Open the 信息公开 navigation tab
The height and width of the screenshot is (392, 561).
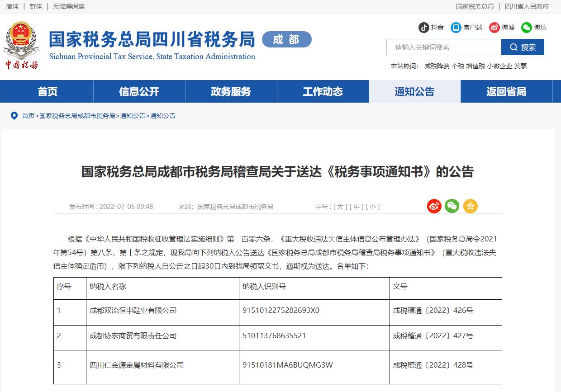(x=139, y=91)
